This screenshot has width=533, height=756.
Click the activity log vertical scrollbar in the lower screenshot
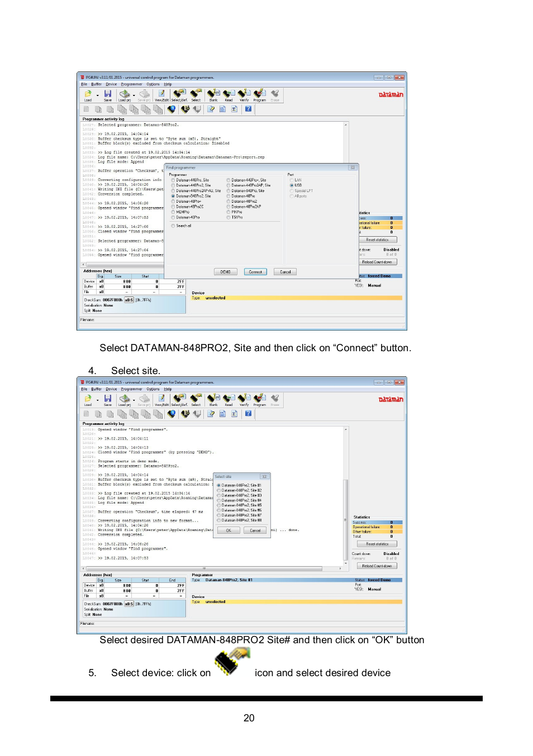[346, 496]
